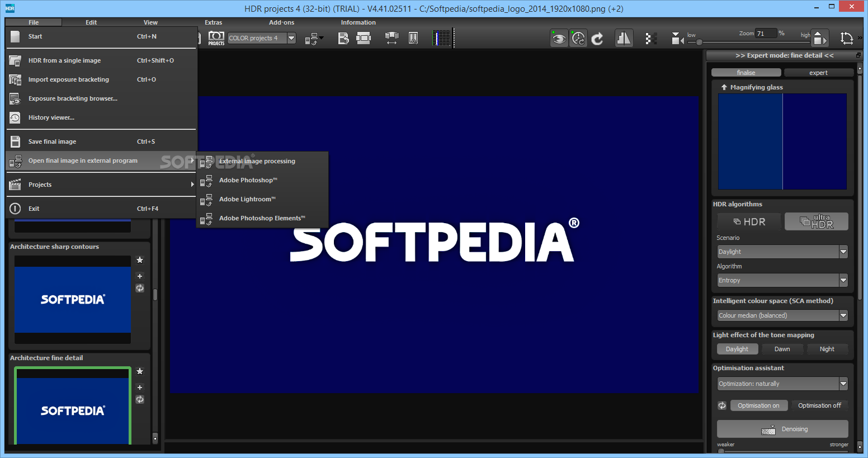Open the Information menu
This screenshot has height=458, width=868.
pyautogui.click(x=358, y=22)
